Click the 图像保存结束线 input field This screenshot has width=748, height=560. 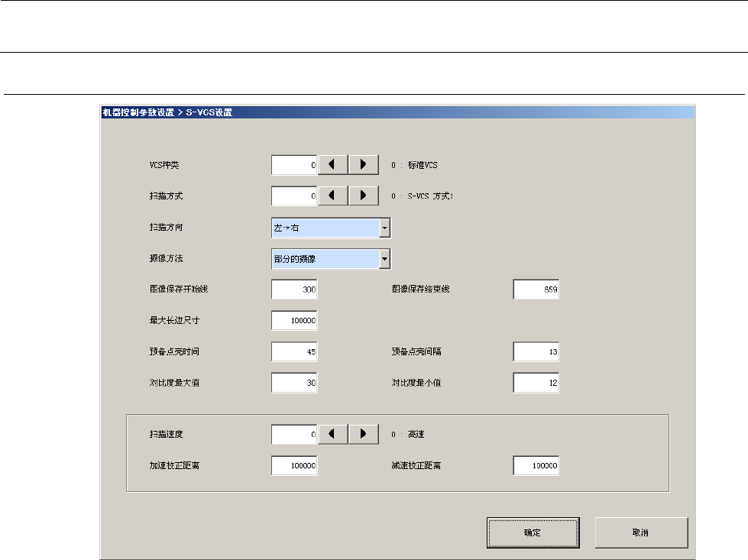point(536,290)
